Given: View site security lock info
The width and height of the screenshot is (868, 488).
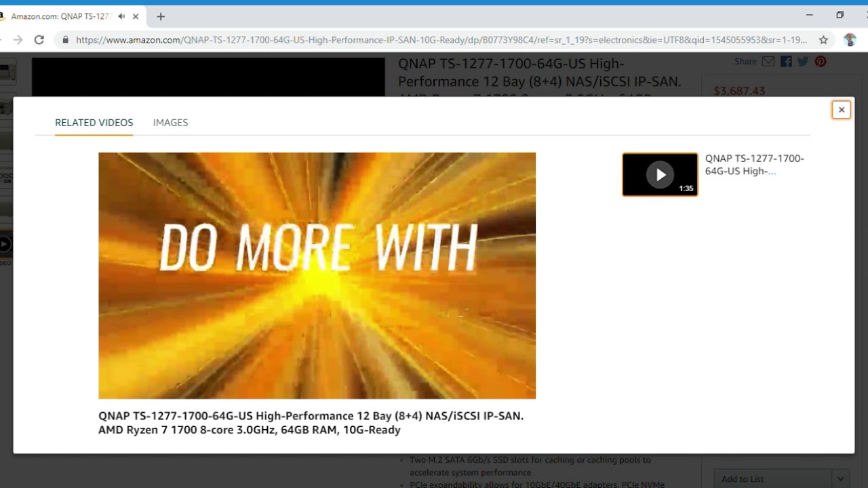Looking at the screenshot, I should tap(65, 40).
